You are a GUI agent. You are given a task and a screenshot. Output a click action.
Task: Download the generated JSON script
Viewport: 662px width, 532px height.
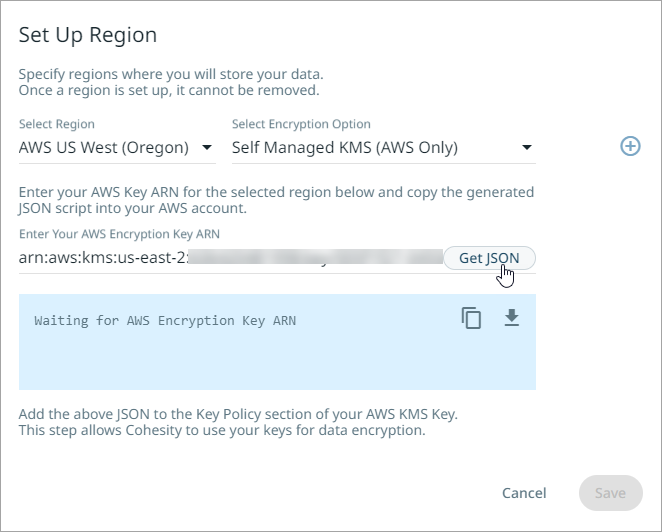tap(511, 318)
